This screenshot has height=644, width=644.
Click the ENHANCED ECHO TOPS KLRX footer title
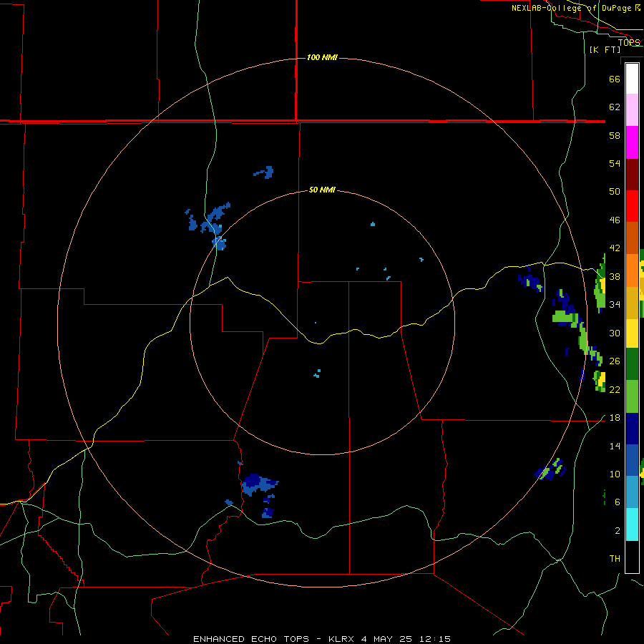click(322, 639)
